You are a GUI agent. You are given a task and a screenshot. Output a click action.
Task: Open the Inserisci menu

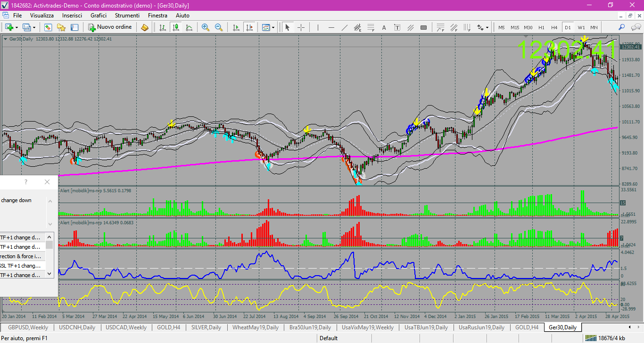tap(72, 16)
